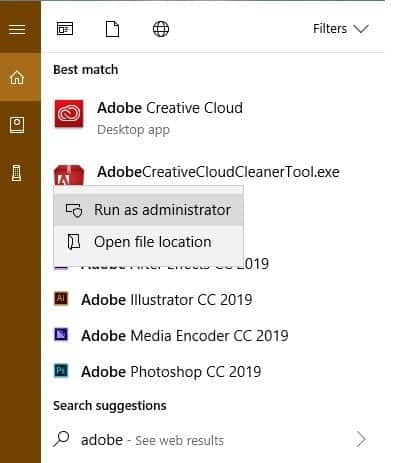Open the Notebook icon in the sidebar

(x=17, y=125)
